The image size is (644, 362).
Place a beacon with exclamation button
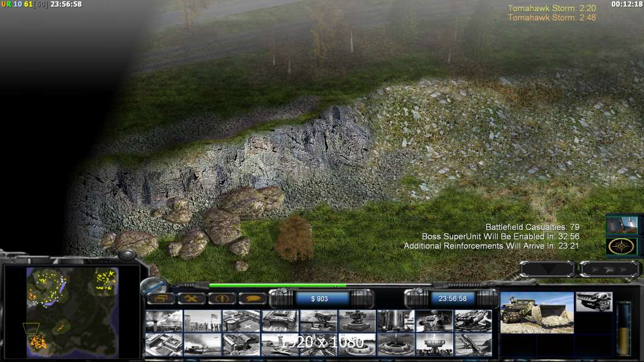pos(222,298)
